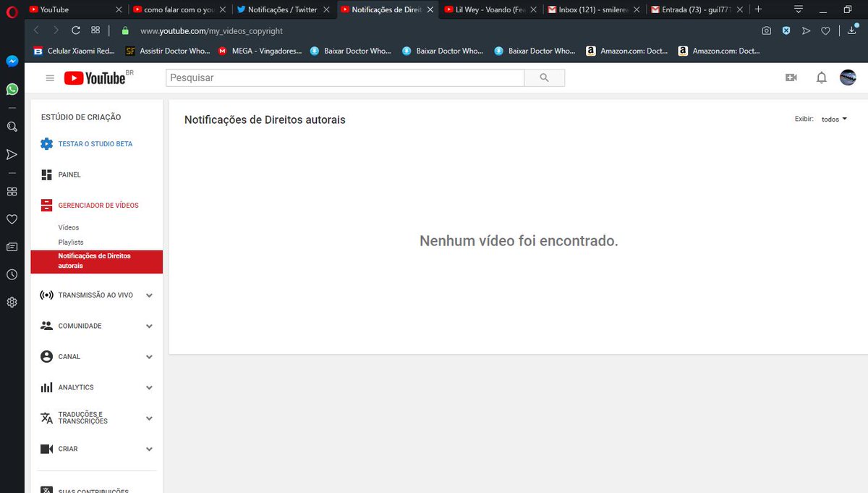The height and width of the screenshot is (493, 868).
Task: Close the como falar com o you tab
Action: [223, 10]
